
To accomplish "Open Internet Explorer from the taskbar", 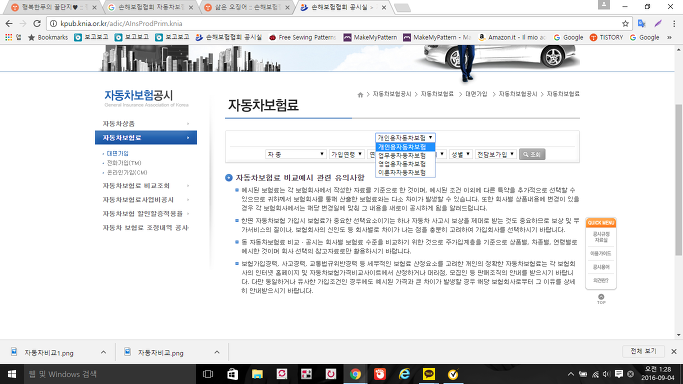I will [404, 374].
